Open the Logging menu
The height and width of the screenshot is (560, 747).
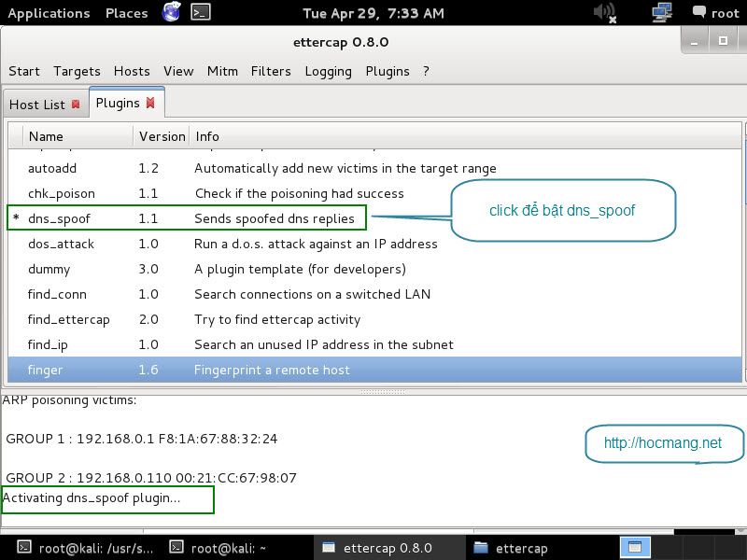pos(329,72)
